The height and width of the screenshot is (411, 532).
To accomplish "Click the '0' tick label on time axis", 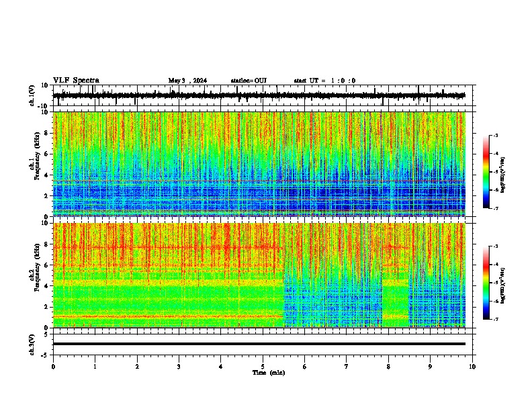I will [53, 367].
